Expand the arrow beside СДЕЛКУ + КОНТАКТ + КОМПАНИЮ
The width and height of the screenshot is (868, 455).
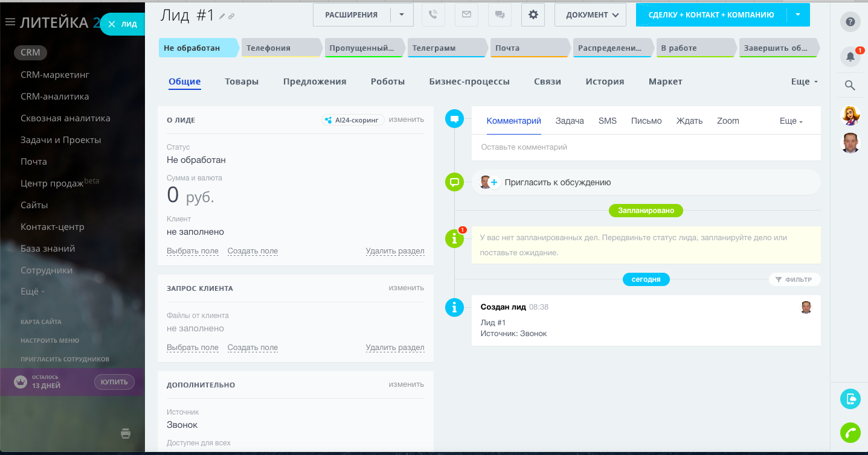(x=799, y=15)
